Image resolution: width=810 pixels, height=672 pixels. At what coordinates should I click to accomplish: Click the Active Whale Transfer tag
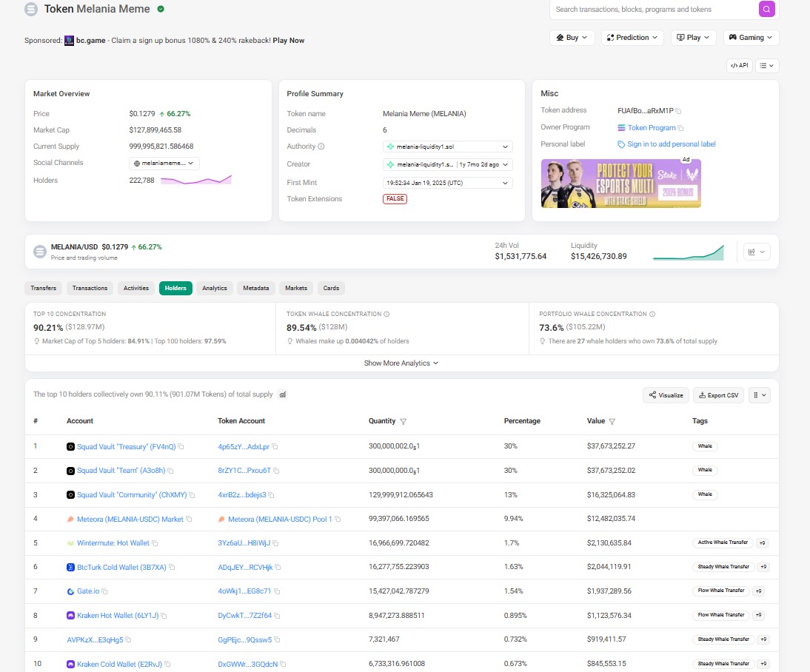(723, 542)
